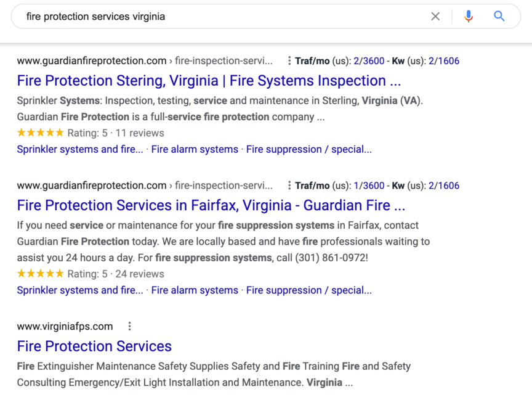The image size is (532, 397).
Task: Click 'Sprinkler systems and fire...' sitelink under Fairfax result
Action: (80, 290)
